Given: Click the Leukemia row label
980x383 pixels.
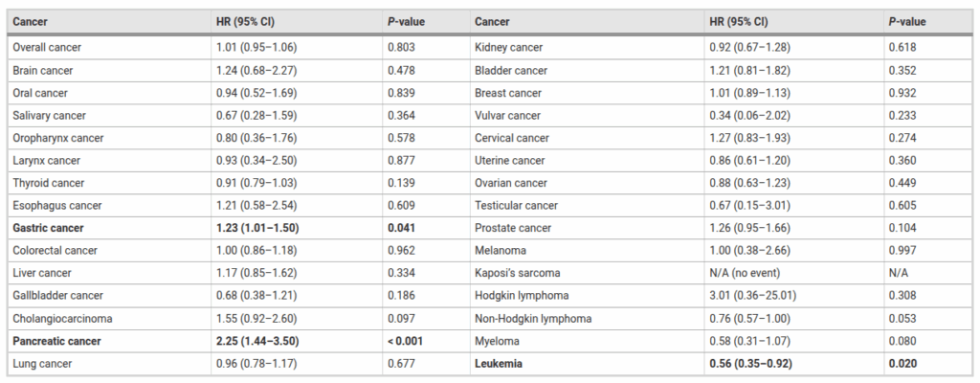Looking at the screenshot, I should click(501, 363).
